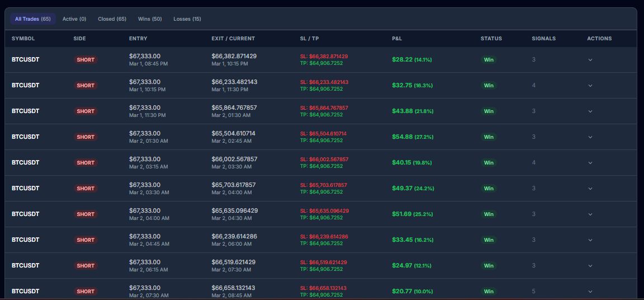This screenshot has width=644, height=300.
Task: Click exit price $66,233.482143
Action: [x=235, y=82]
